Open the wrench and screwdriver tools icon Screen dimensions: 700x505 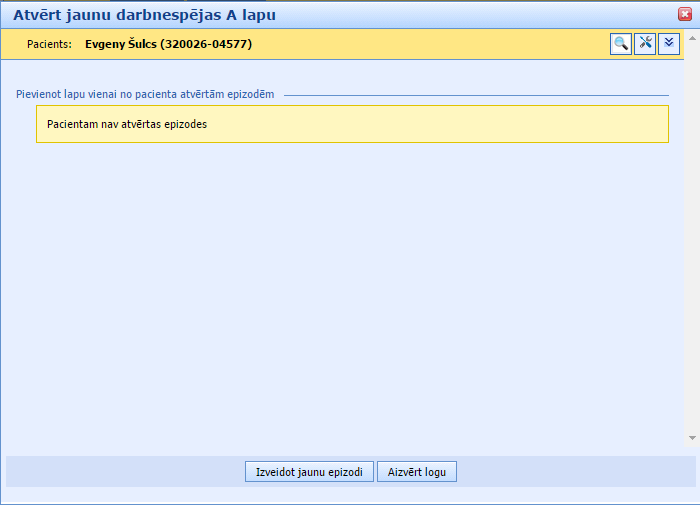click(x=645, y=44)
